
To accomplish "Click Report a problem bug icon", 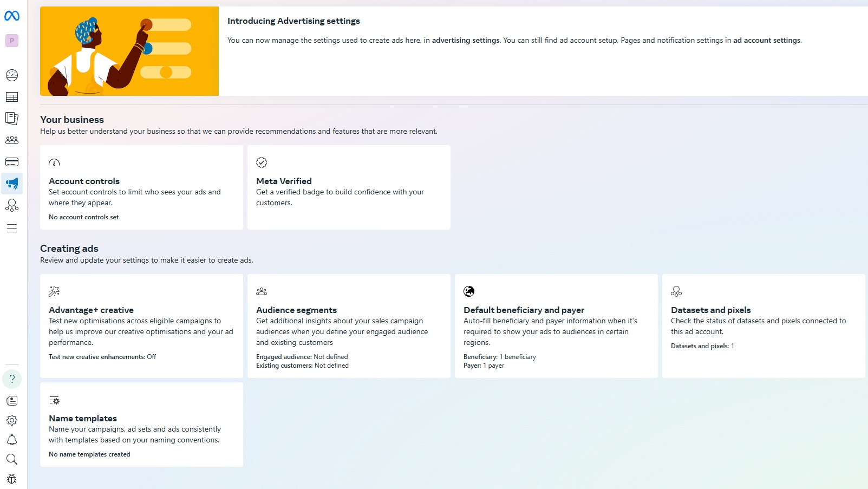I will [12, 479].
